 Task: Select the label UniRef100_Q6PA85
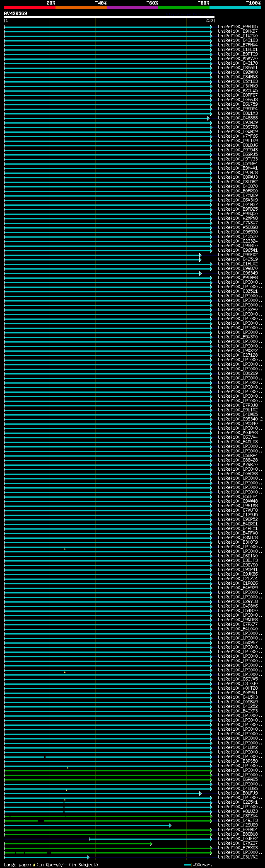(x=238, y=780)
